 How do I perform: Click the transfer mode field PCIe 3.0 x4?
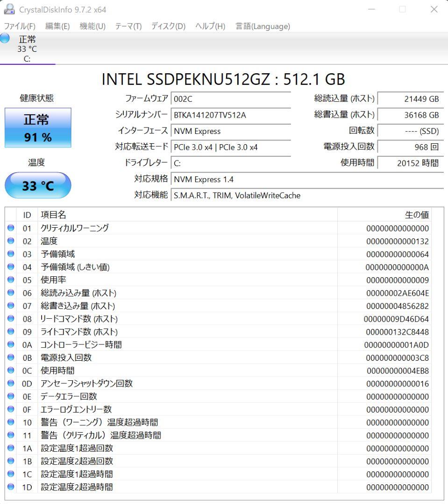(x=231, y=147)
